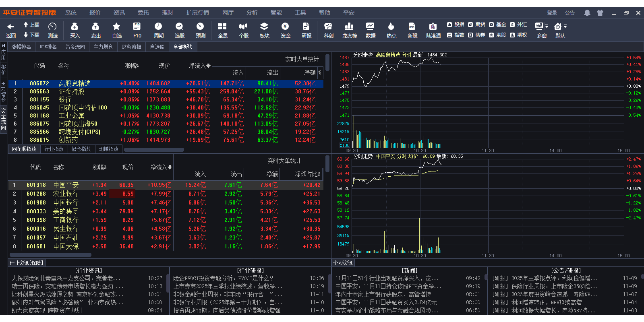Click the lower table horizontal scrollbar
The width and height of the screenshot is (644, 322).
tap(50, 255)
